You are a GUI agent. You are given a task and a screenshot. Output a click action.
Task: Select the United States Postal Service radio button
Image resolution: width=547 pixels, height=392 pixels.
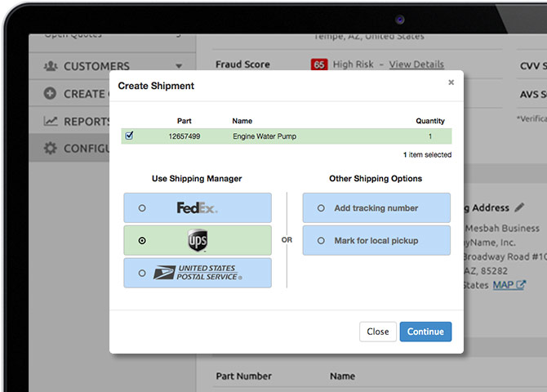142,273
